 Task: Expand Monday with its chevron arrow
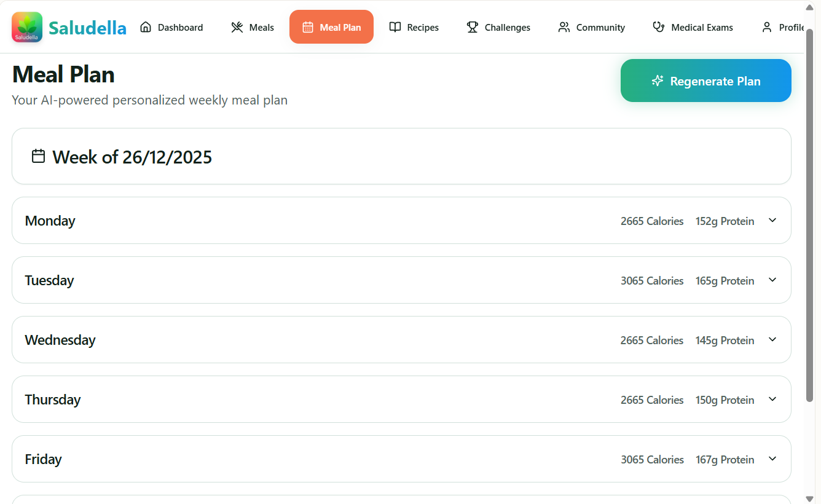coord(772,220)
